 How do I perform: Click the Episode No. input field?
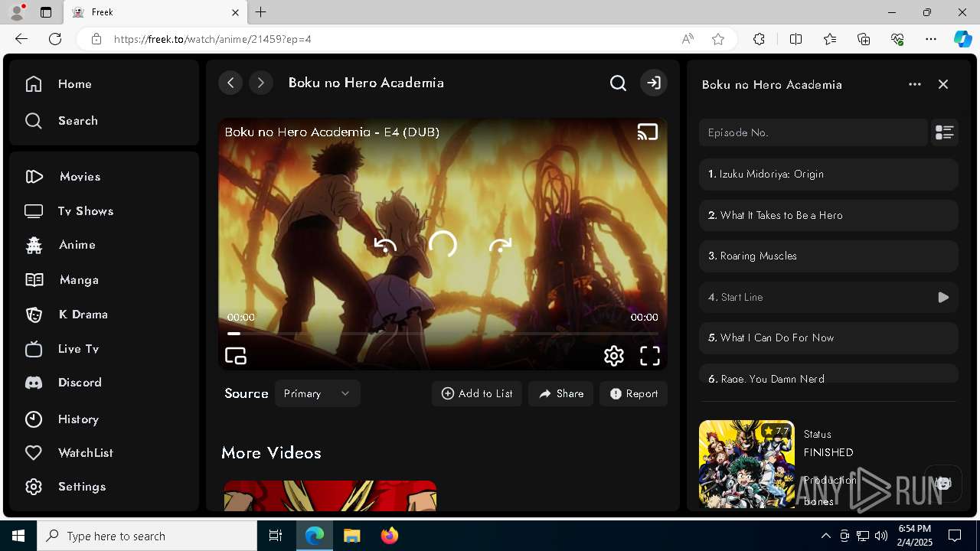[813, 132]
